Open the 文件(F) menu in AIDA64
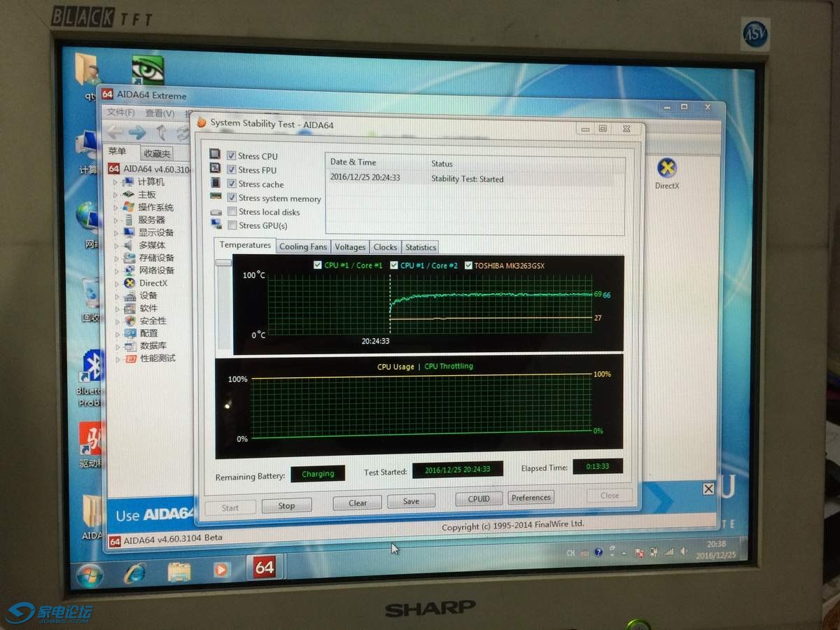Screen dimensions: 840x630 tap(121, 113)
